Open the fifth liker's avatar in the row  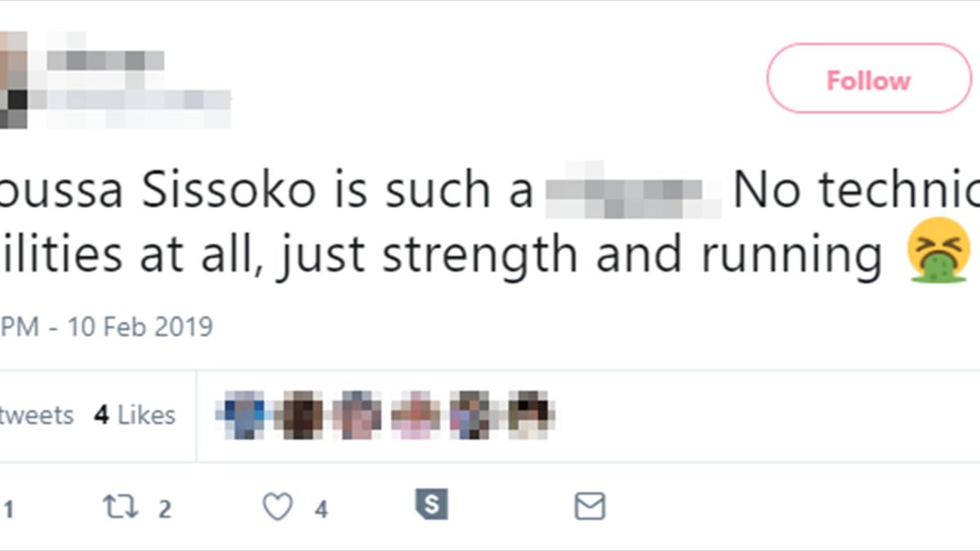[473, 415]
